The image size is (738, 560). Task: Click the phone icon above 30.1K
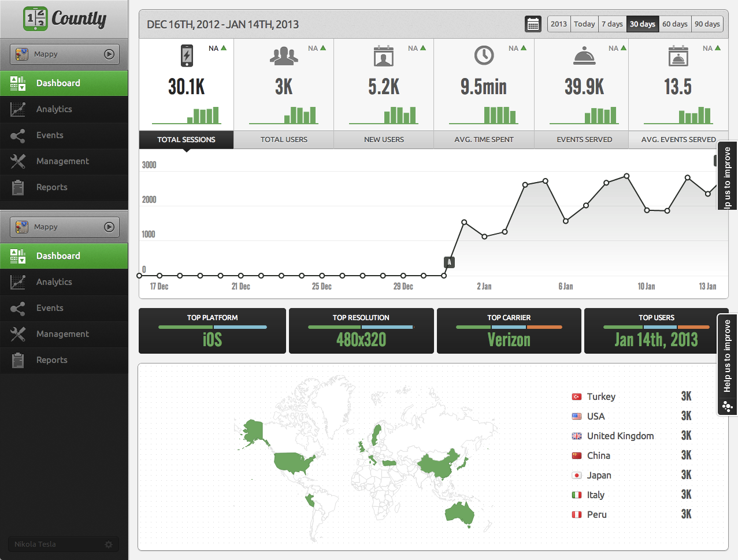coord(187,55)
